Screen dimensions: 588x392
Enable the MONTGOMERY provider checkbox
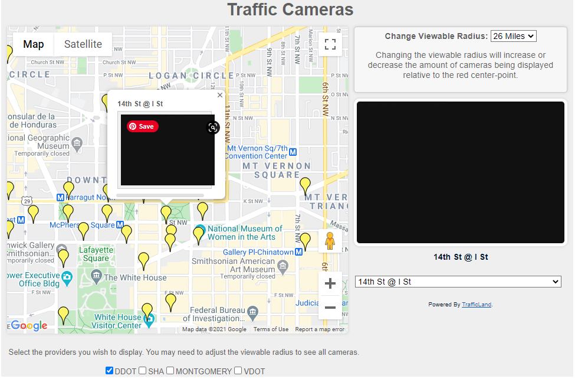point(170,371)
